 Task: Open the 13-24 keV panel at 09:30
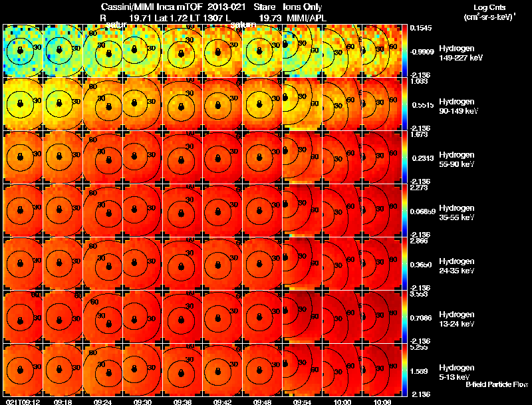click(142, 317)
